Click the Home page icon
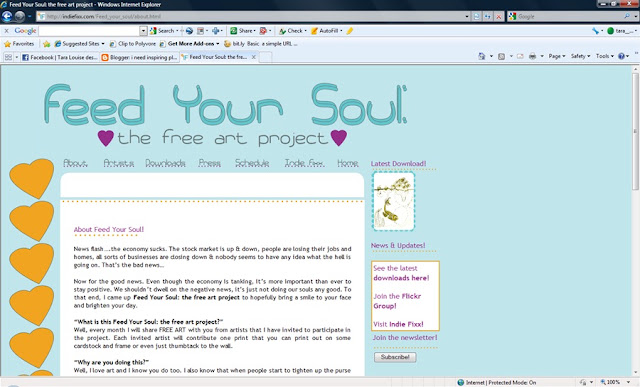This screenshot has height=387, width=640. click(482, 56)
